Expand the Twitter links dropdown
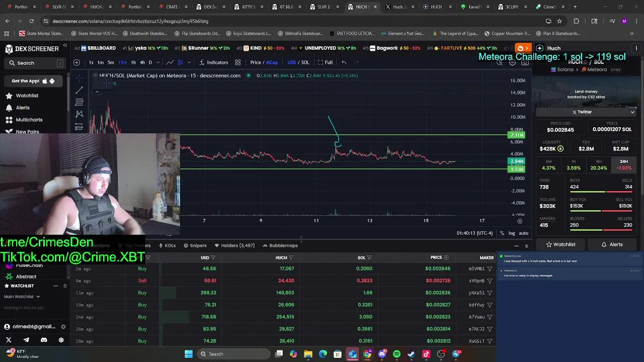Image resolution: width=644 pixels, height=362 pixels. point(632,112)
